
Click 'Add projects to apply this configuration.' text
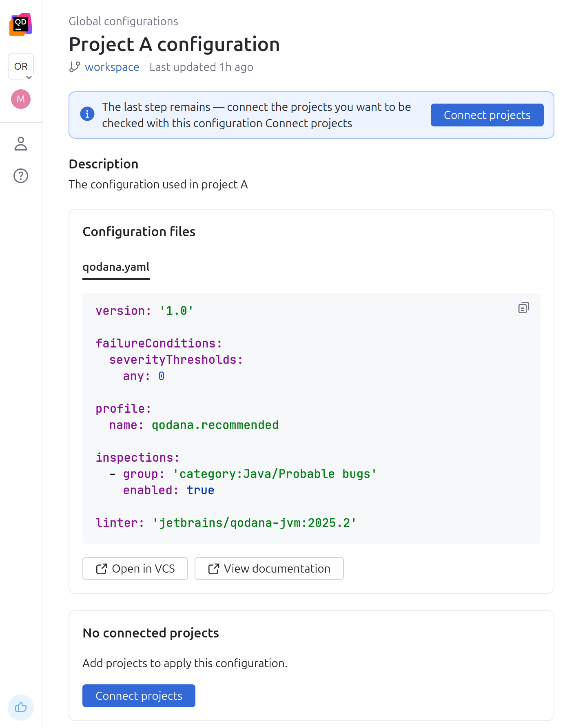click(185, 663)
